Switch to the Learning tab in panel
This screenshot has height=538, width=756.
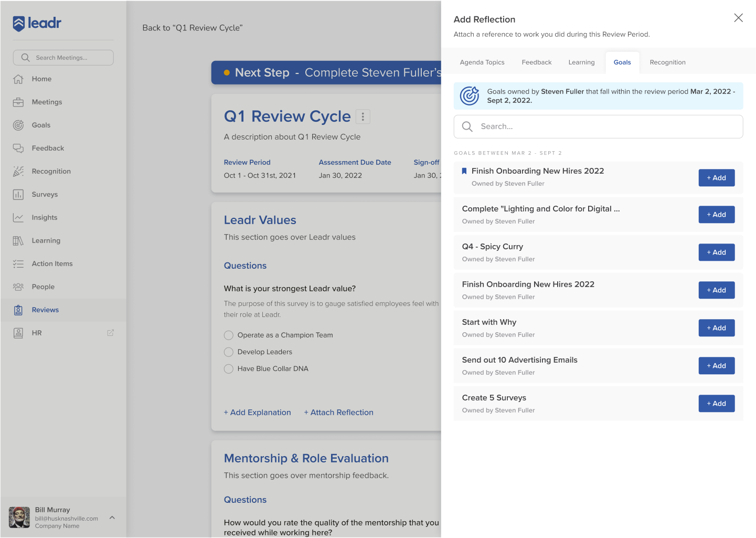point(582,62)
